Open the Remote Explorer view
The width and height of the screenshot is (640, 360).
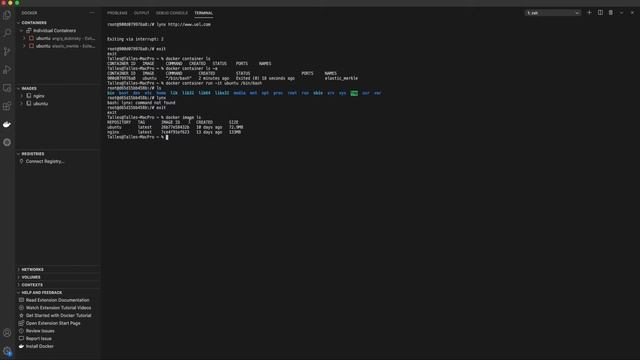(x=7, y=88)
